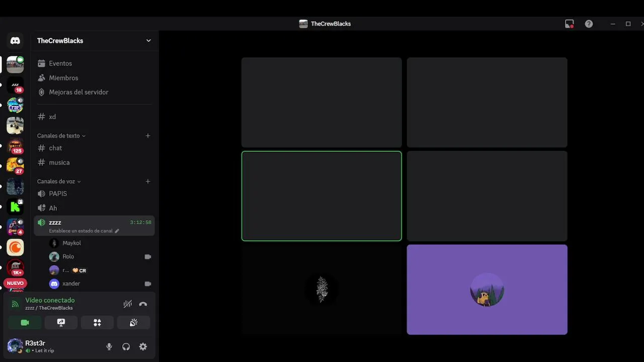Create a channel in Canales de voz
644x362 pixels.
click(148, 182)
